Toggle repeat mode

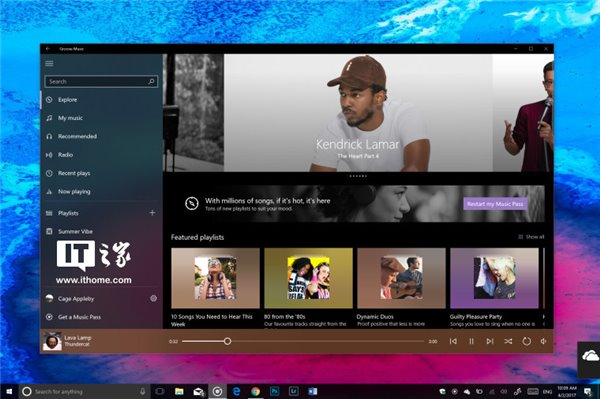(x=527, y=341)
